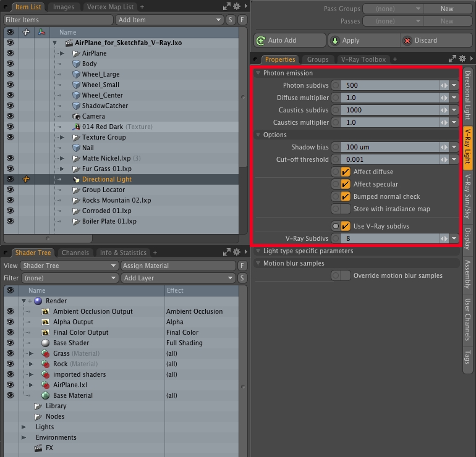Screen dimensions: 476x457
Task: Toggle Affect diffuse checkbox
Action: [x=345, y=172]
